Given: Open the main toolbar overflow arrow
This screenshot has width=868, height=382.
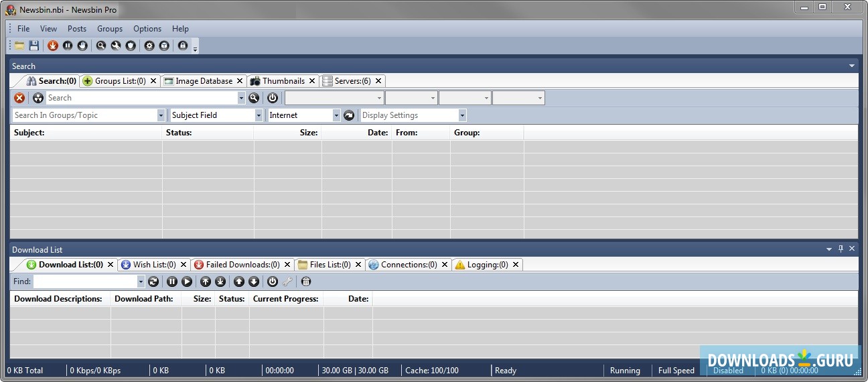Looking at the screenshot, I should point(195,48).
